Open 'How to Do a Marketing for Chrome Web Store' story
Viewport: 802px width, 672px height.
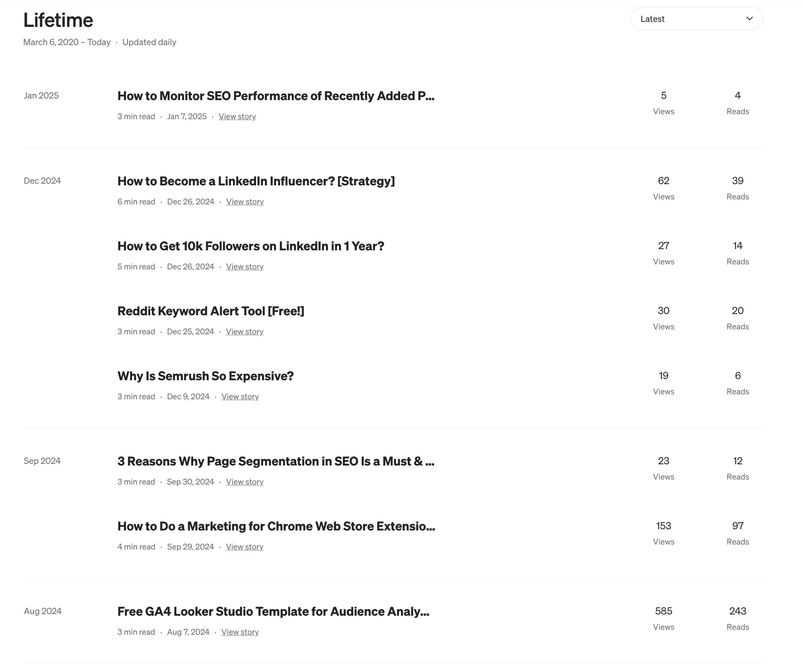tap(276, 526)
